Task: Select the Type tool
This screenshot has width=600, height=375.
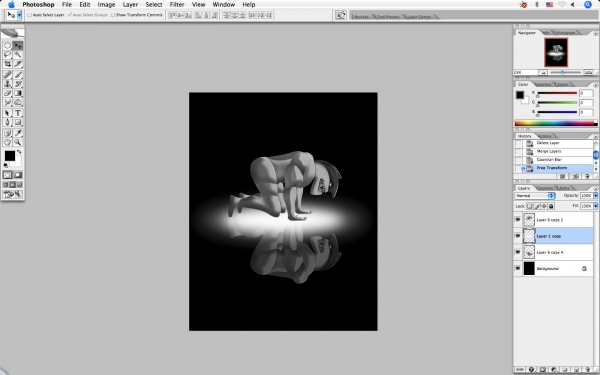Action: click(18, 113)
